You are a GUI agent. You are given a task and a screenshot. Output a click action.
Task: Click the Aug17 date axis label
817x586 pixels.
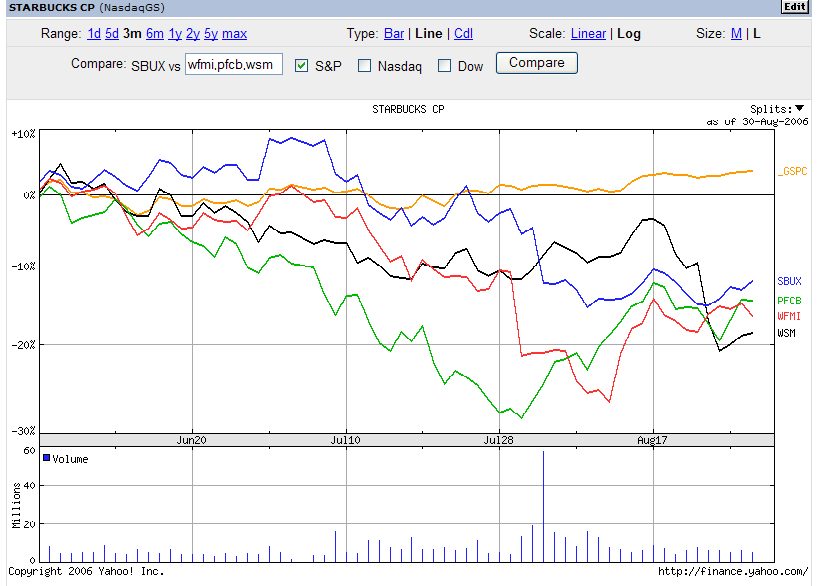click(652, 440)
